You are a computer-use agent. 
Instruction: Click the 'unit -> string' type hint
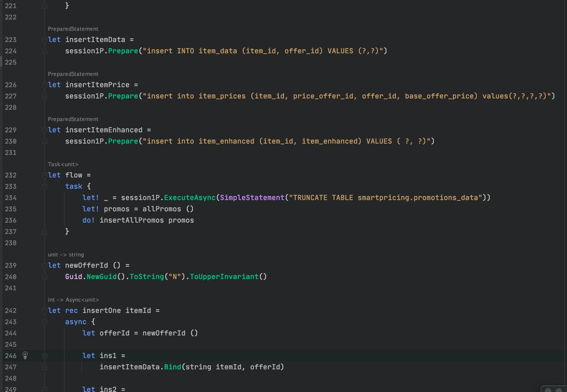(x=66, y=255)
